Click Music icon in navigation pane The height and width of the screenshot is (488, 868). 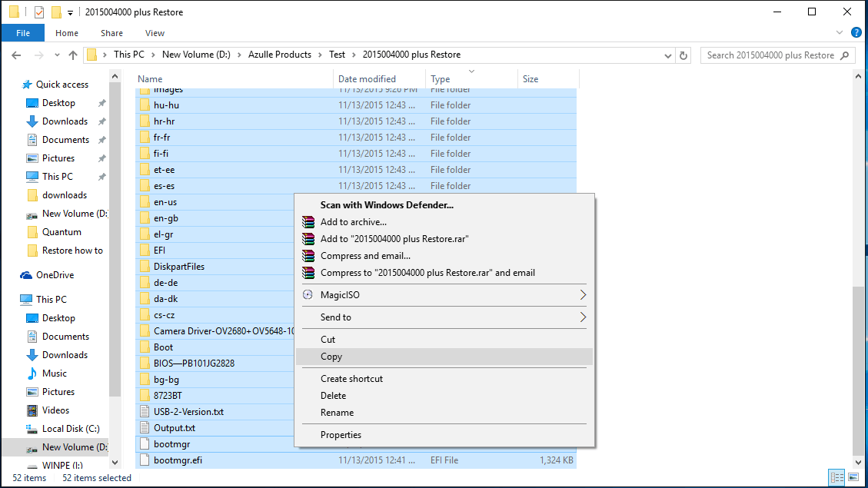32,373
